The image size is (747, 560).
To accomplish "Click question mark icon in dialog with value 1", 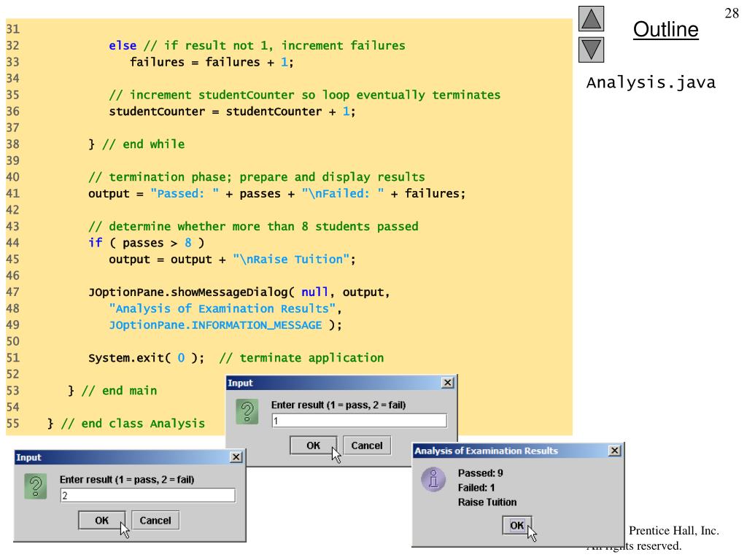I will [248, 413].
